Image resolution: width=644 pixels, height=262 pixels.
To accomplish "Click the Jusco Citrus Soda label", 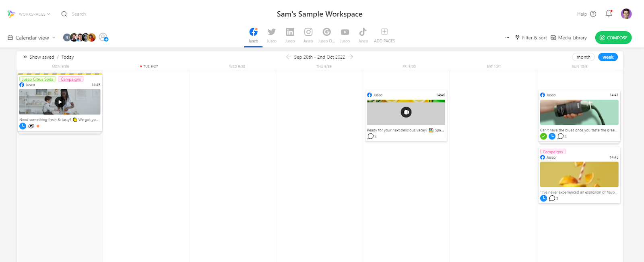I will pyautogui.click(x=37, y=79).
